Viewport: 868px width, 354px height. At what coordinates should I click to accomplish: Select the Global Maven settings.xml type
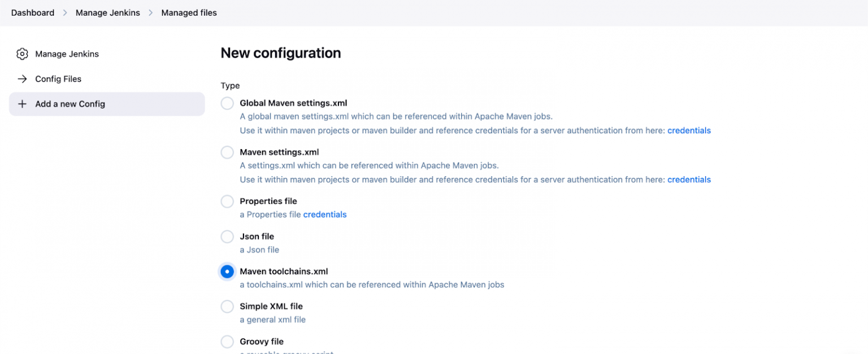point(227,103)
